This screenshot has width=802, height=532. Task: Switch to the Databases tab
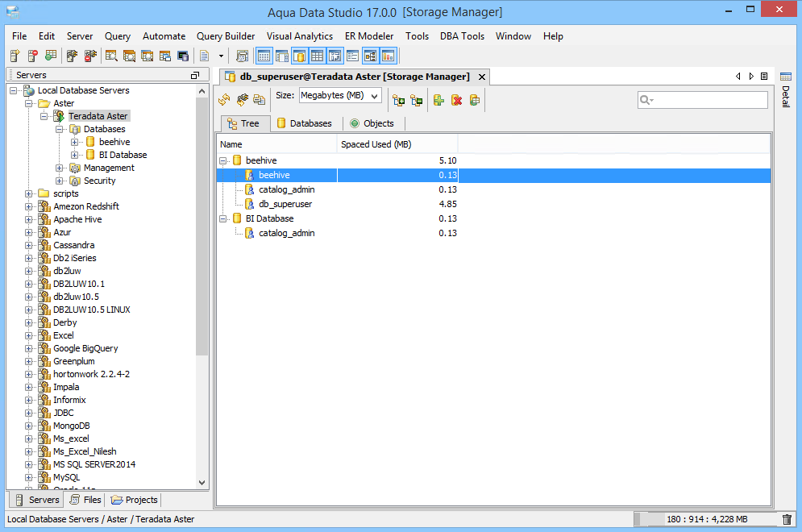pyautogui.click(x=305, y=123)
